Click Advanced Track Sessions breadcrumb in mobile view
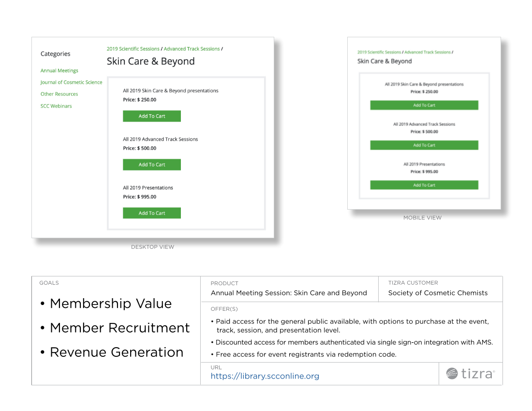 pyautogui.click(x=427, y=52)
